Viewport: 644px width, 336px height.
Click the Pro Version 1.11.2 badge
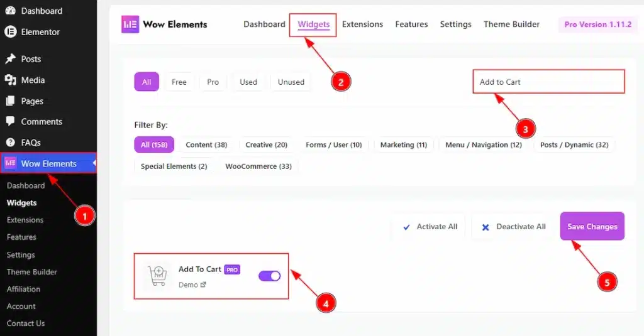point(597,24)
